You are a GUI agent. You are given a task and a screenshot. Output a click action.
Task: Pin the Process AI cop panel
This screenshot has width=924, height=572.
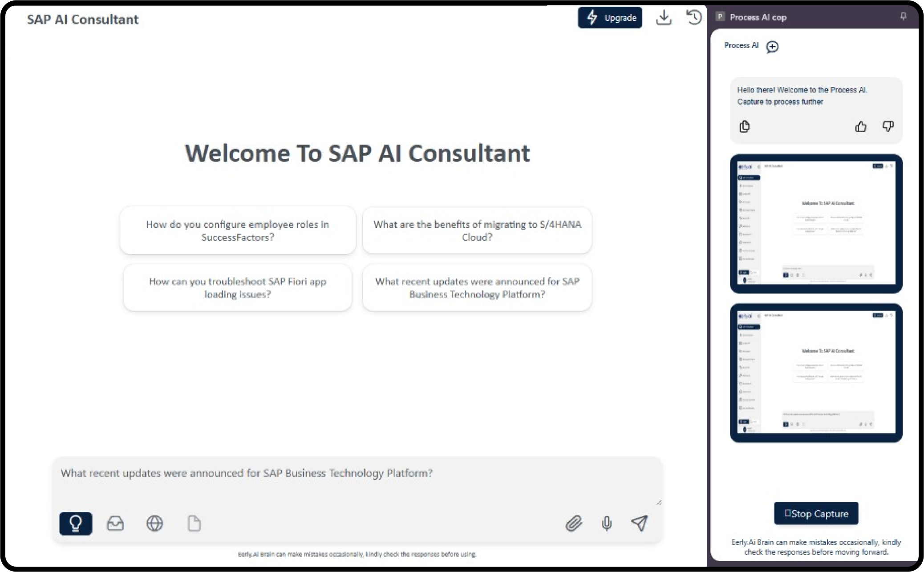(903, 17)
